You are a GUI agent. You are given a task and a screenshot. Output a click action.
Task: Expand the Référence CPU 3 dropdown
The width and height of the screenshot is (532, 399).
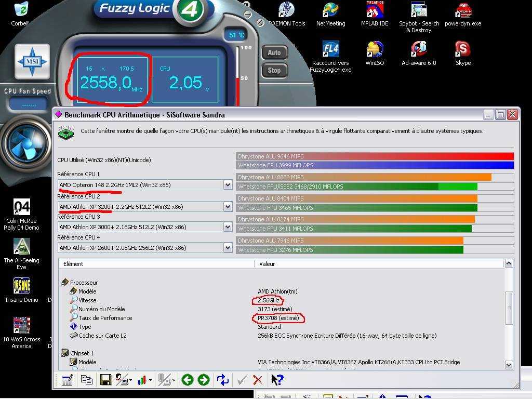click(x=228, y=227)
